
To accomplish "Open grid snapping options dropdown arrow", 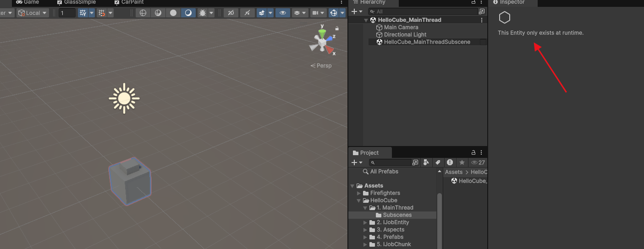I will pos(92,13).
